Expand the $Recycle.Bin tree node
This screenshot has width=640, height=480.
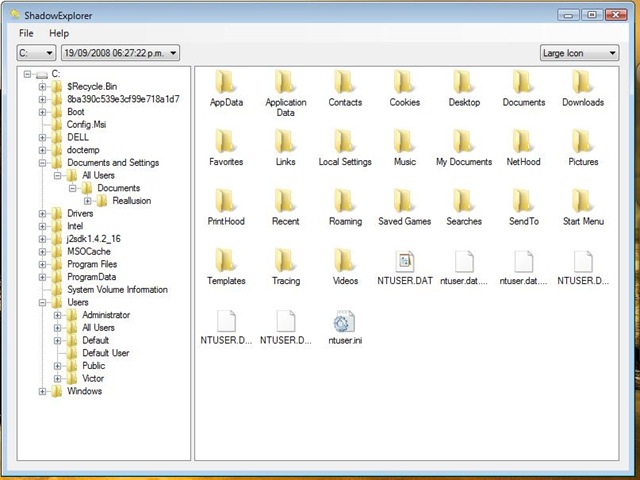click(42, 87)
